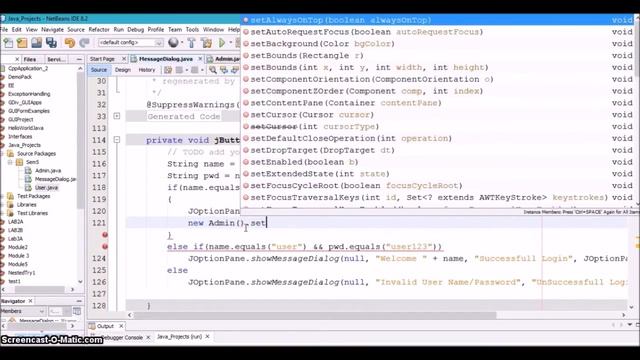Close the Navigator panel
This screenshot has height=360, width=640.
pos(30,301)
